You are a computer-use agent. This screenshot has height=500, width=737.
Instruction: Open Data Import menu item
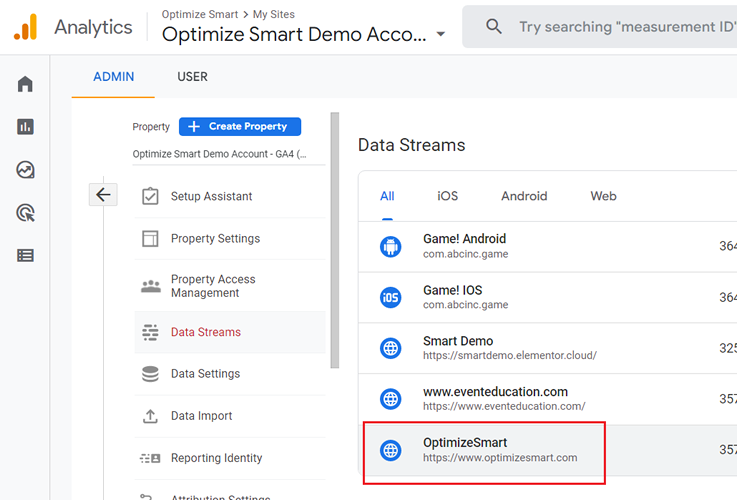click(x=230, y=416)
